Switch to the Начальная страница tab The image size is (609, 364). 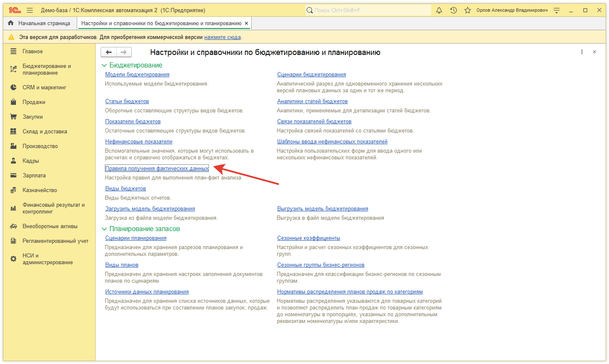coord(39,23)
